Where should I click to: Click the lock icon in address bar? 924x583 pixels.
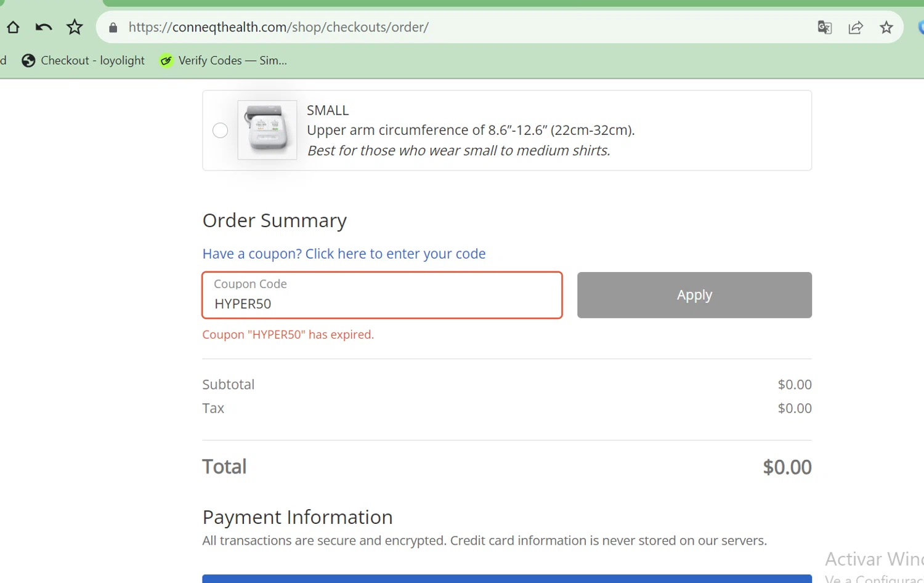click(113, 28)
